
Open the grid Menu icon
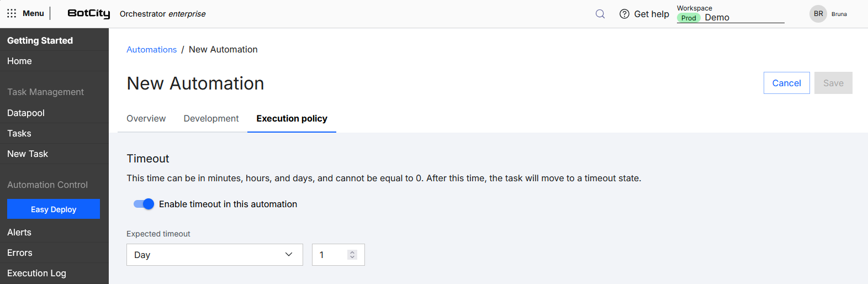(12, 13)
